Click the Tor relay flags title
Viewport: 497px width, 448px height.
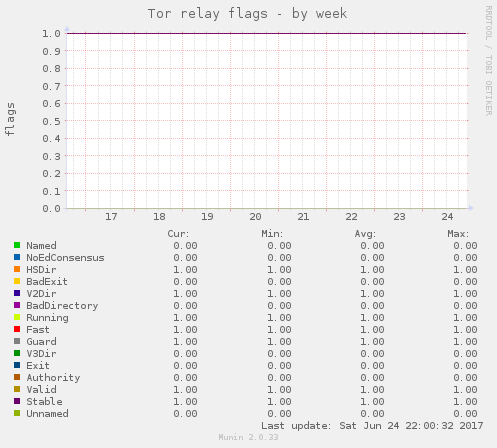pyautogui.click(x=247, y=14)
